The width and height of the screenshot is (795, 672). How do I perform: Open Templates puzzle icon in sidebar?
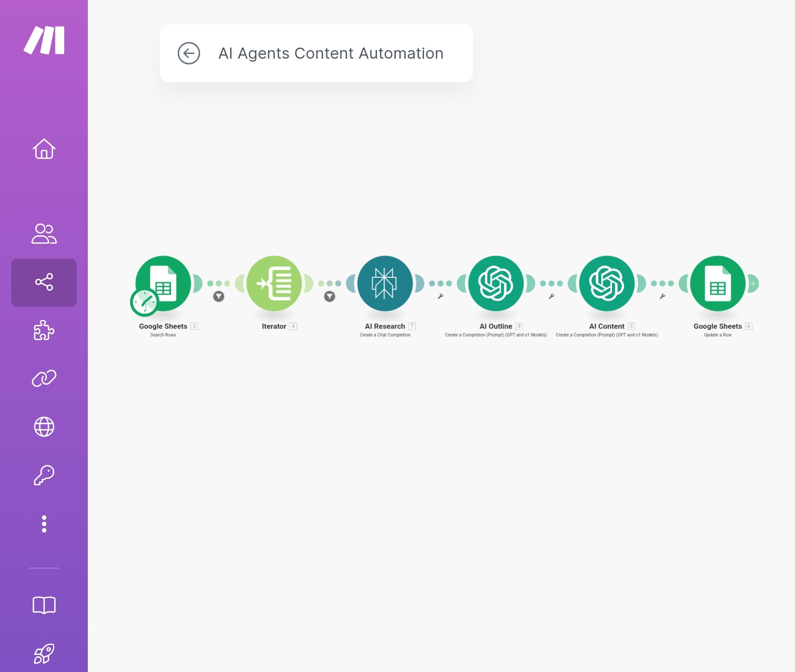pos(44,330)
